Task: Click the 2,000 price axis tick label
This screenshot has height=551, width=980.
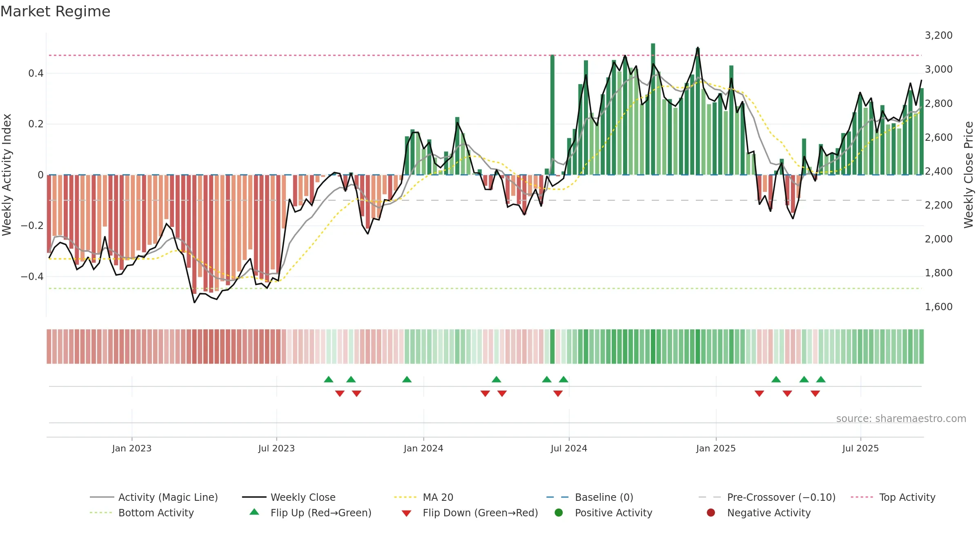Action: (x=939, y=239)
